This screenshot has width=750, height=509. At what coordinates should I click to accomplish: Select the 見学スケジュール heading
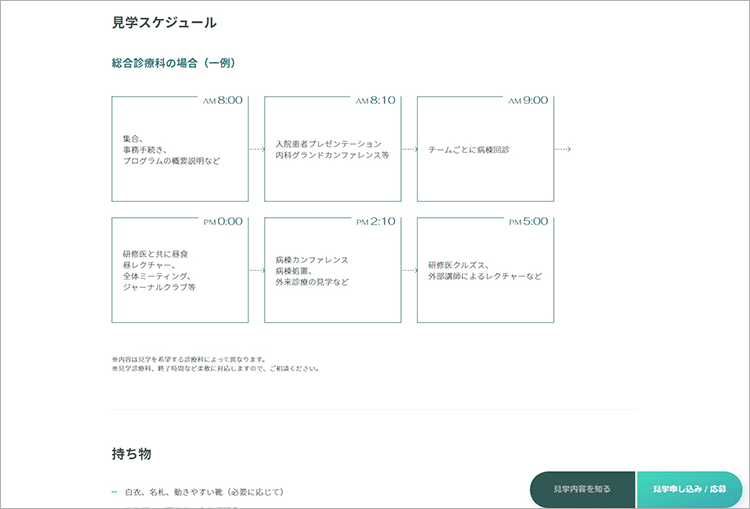(x=164, y=22)
